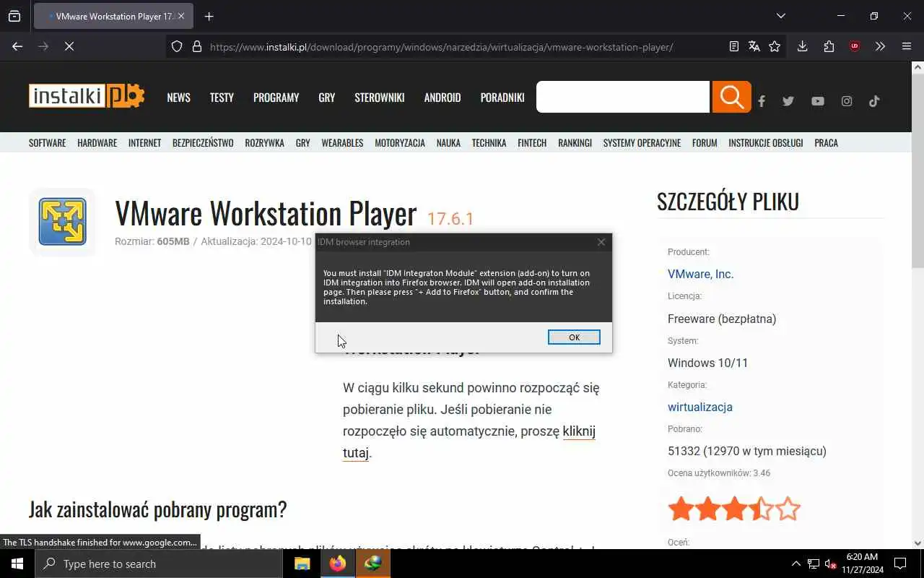
Task: Open SYSTEMY OPERACYJNE category link
Action: [642, 143]
